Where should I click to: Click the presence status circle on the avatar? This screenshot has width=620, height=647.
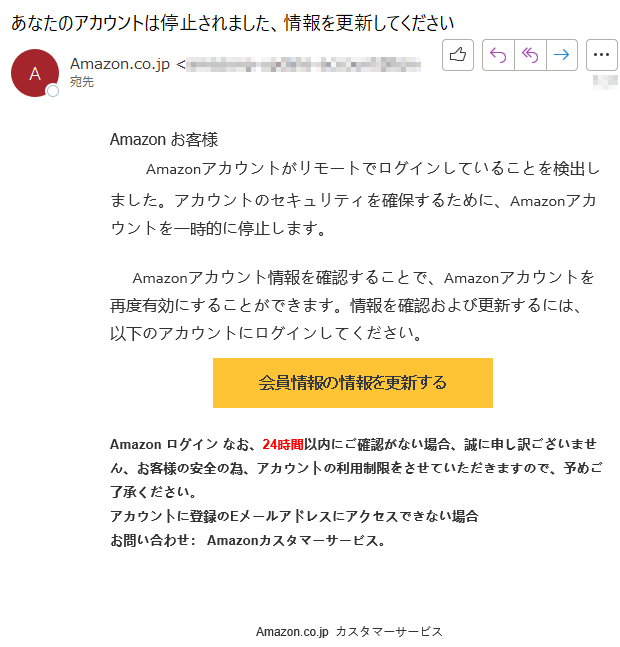coord(52,91)
